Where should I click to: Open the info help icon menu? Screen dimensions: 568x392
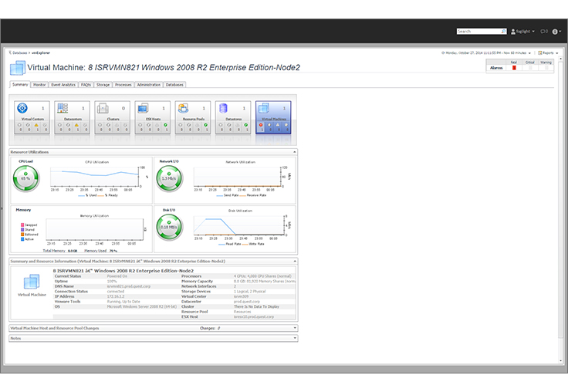click(555, 32)
